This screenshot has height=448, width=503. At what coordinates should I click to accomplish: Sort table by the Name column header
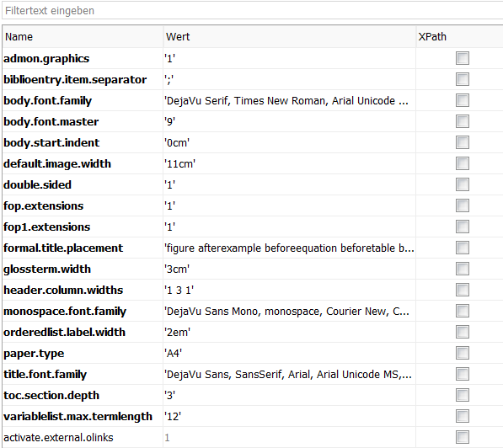coord(83,36)
